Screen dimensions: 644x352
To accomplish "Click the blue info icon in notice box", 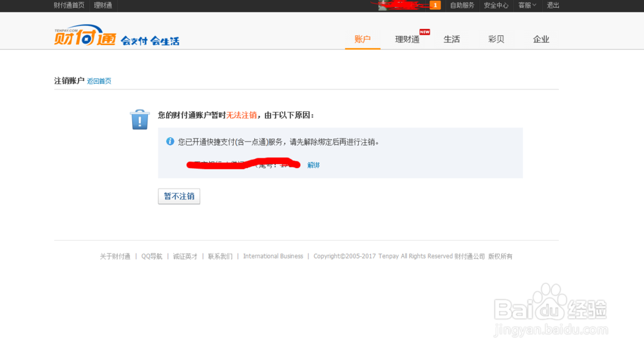I will (x=170, y=142).
